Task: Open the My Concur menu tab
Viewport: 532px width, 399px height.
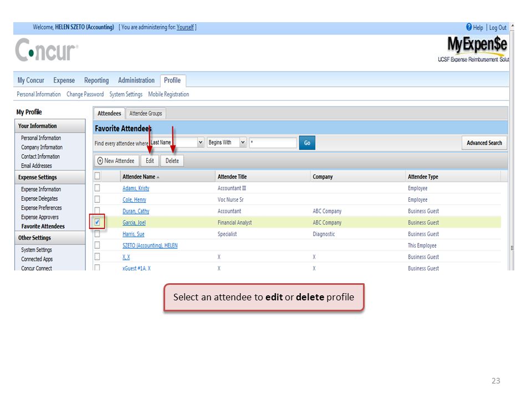Action: pos(31,80)
